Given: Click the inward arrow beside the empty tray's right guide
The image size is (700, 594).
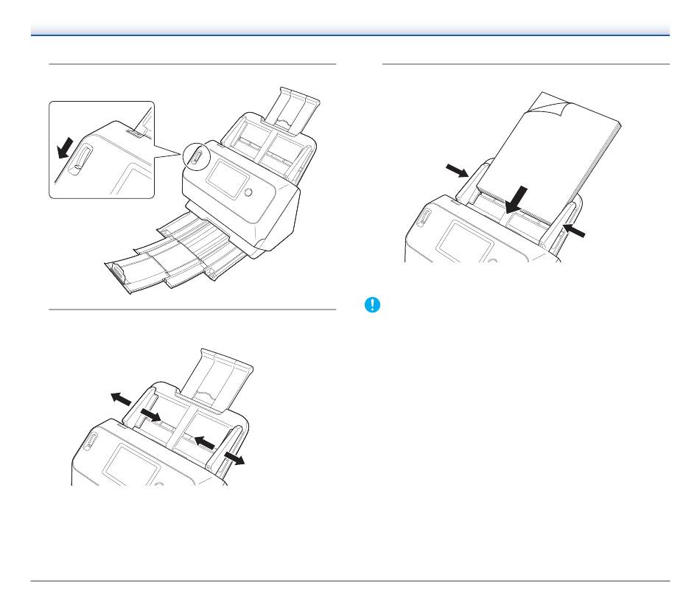Looking at the screenshot, I should 204,442.
